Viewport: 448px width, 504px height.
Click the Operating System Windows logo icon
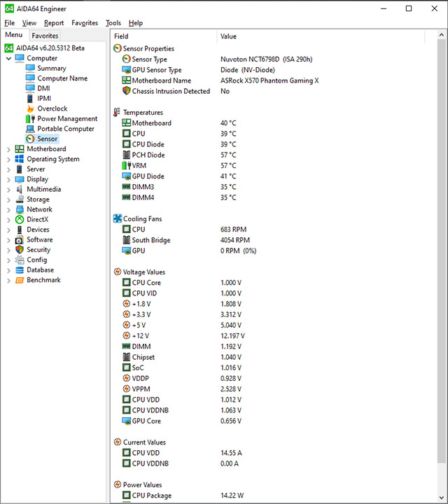[x=20, y=159]
